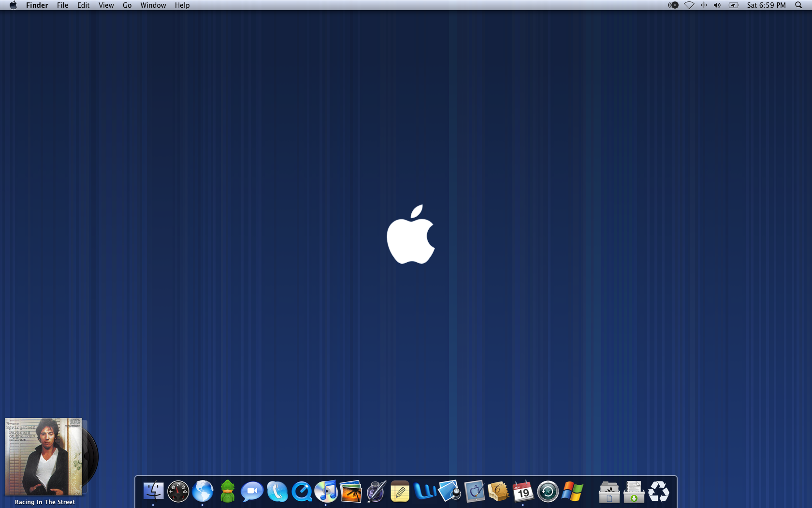Open iPhoto sunset photos icon
Viewport: 812px width, 508px height.
(351, 492)
